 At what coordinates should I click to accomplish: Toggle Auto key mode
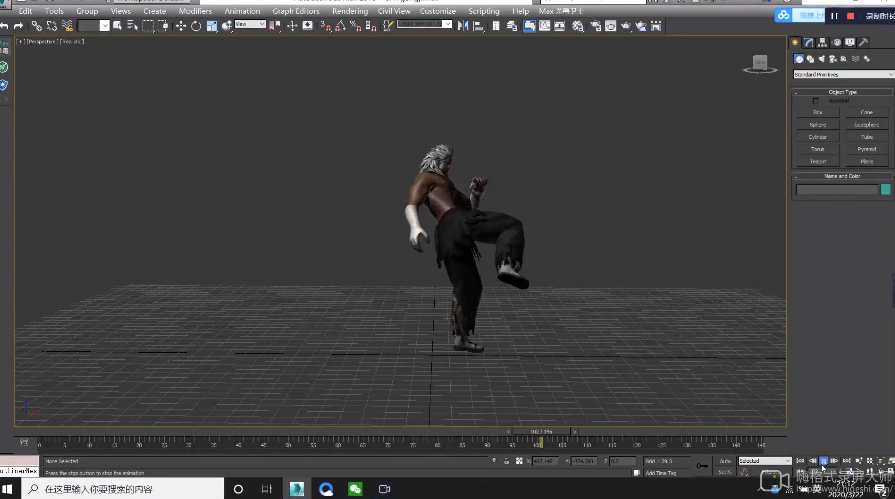725,461
